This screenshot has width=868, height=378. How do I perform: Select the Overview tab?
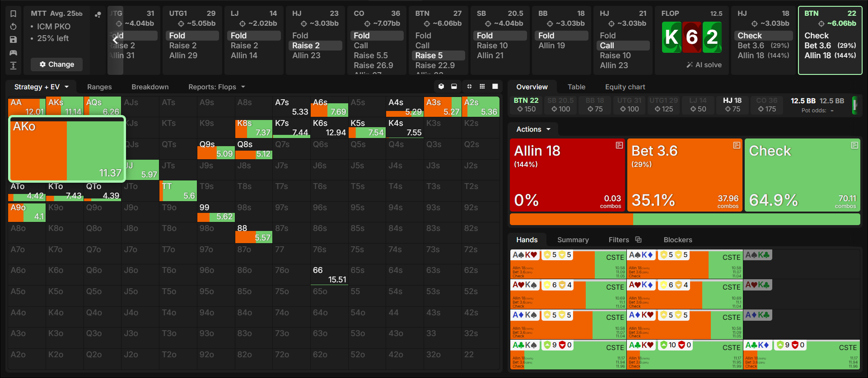pyautogui.click(x=532, y=87)
